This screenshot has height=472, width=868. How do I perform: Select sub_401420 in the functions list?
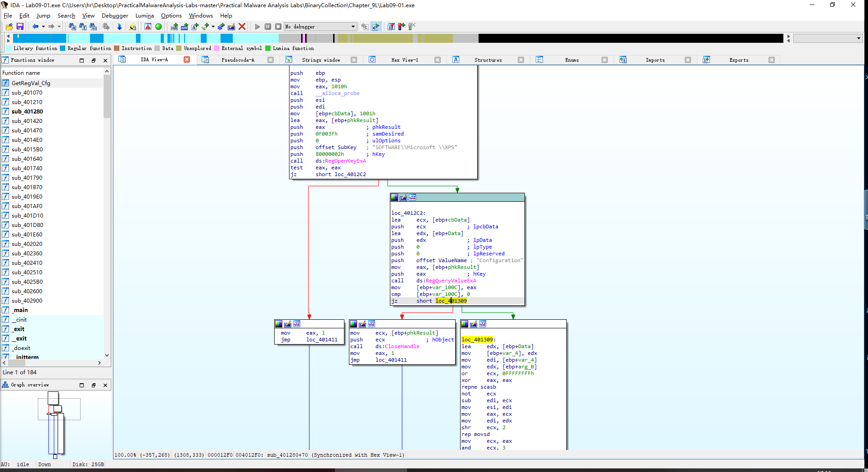tap(27, 121)
